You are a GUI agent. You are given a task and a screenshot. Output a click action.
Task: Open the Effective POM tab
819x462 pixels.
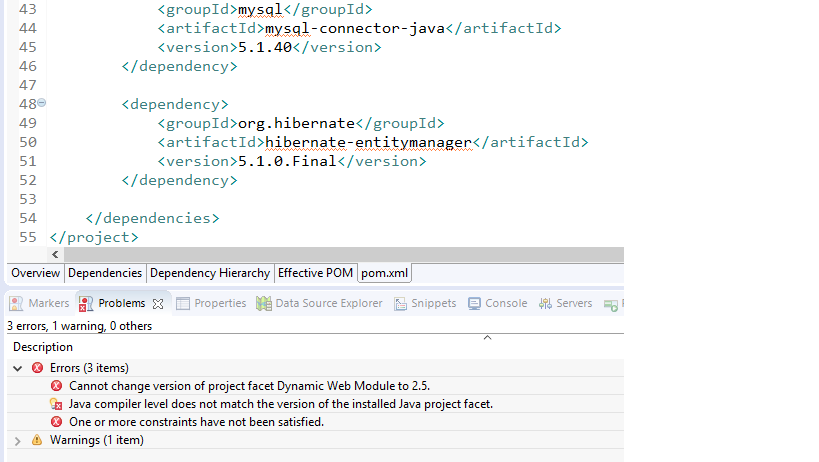[315, 273]
